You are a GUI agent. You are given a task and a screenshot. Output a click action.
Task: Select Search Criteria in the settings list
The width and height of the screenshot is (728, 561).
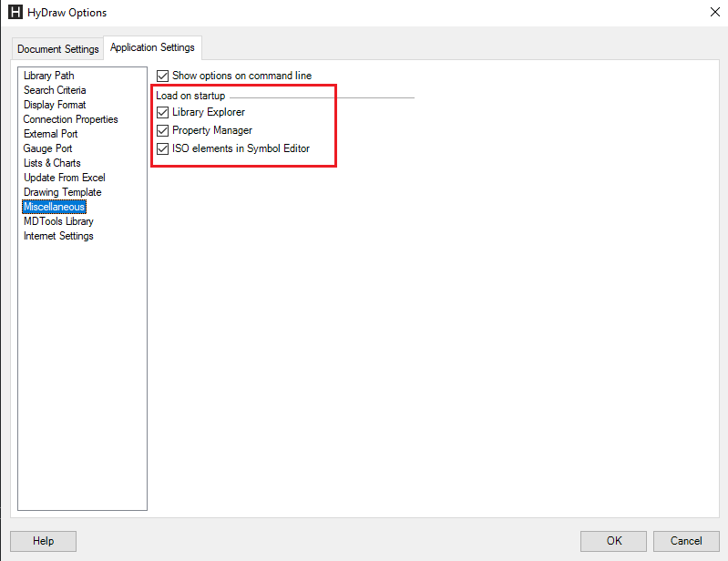[x=55, y=90]
